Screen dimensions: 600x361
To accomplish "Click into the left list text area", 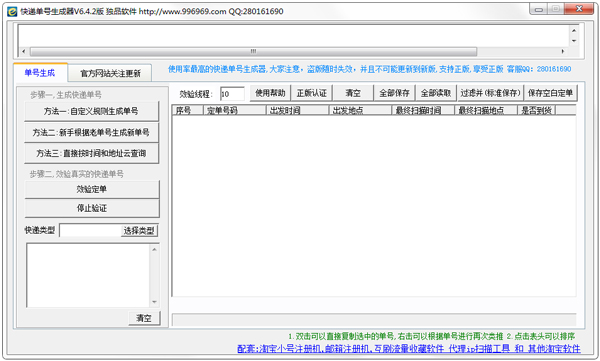I will click(88, 275).
